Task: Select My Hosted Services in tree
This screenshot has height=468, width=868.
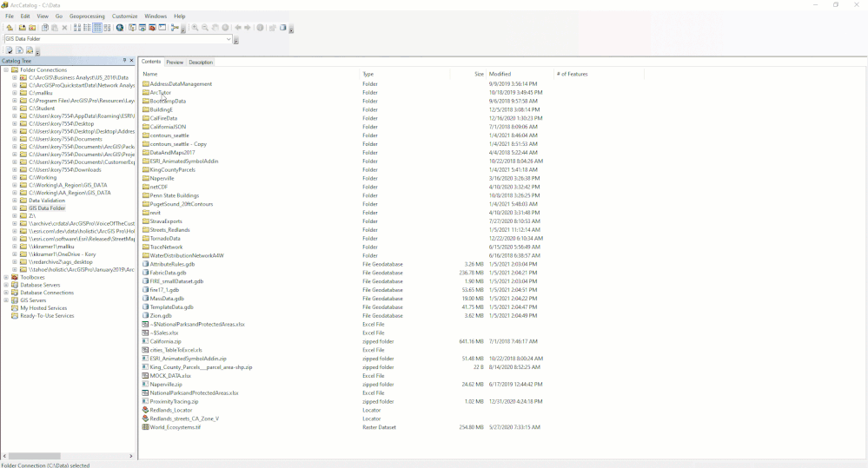Action: click(43, 308)
